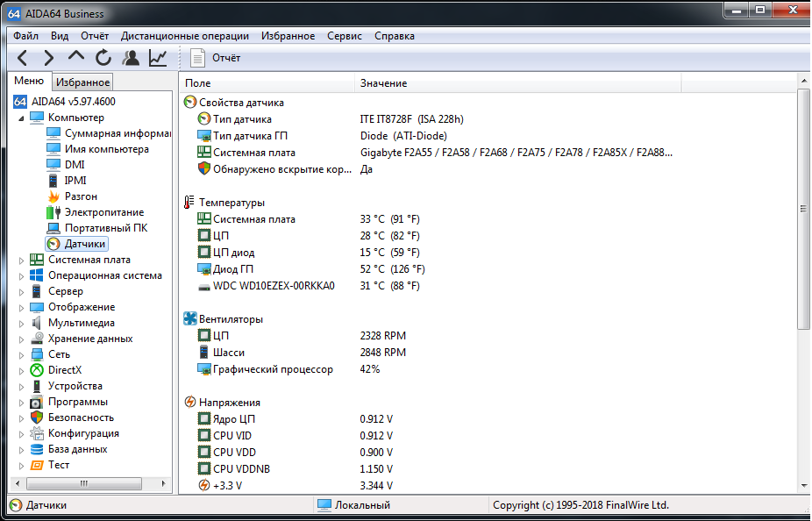Expand the Операционная система node
Screen dimensions: 812x521
click(x=21, y=276)
